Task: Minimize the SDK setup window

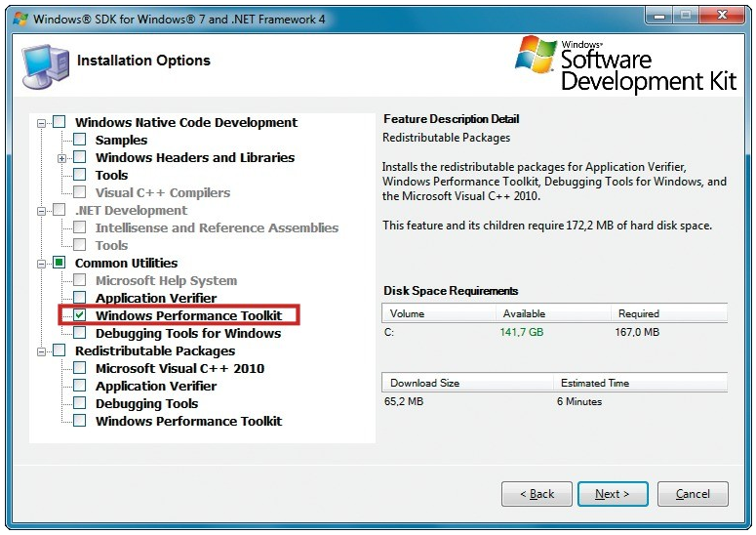Action: coord(659,16)
